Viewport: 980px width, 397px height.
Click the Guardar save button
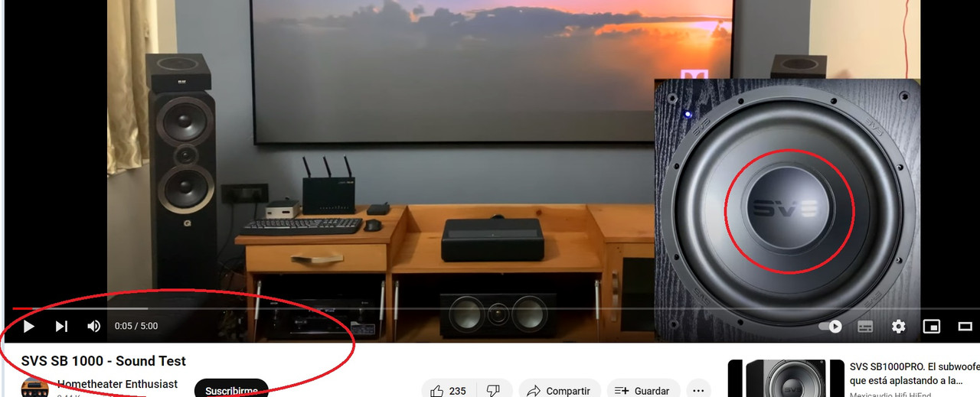click(x=643, y=390)
